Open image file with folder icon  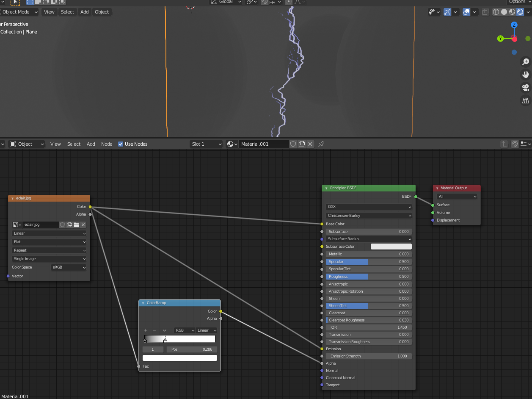tap(77, 225)
